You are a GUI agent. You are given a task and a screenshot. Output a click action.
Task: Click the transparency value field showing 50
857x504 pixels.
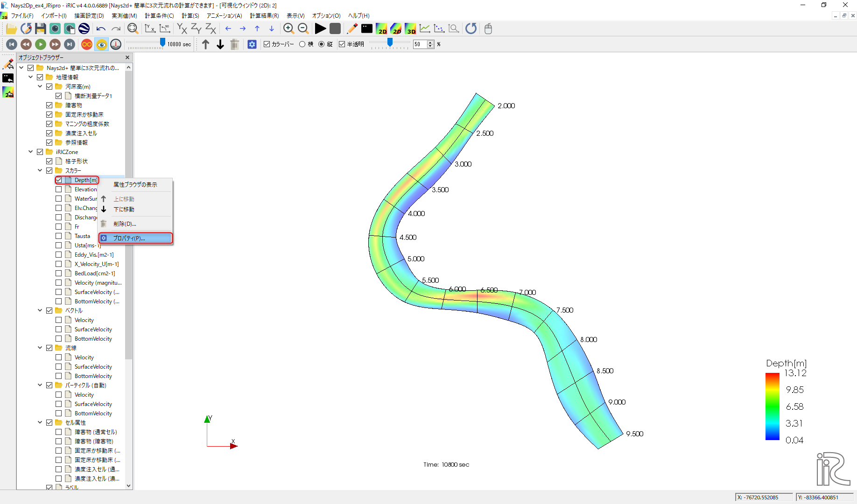420,44
